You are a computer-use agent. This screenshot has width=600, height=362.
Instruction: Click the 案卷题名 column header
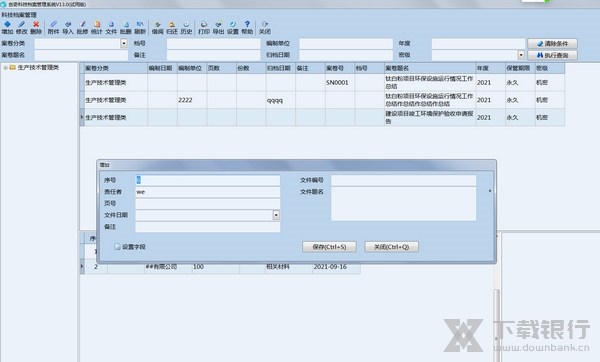[x=430, y=68]
